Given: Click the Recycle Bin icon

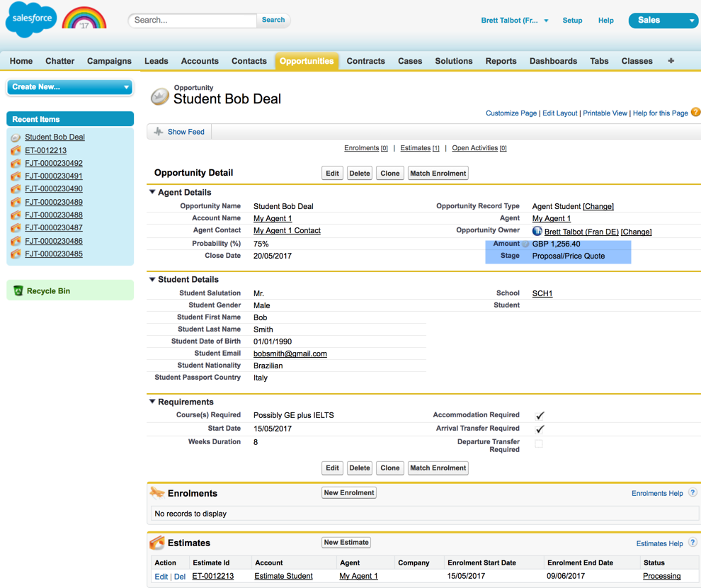Looking at the screenshot, I should click(x=18, y=290).
